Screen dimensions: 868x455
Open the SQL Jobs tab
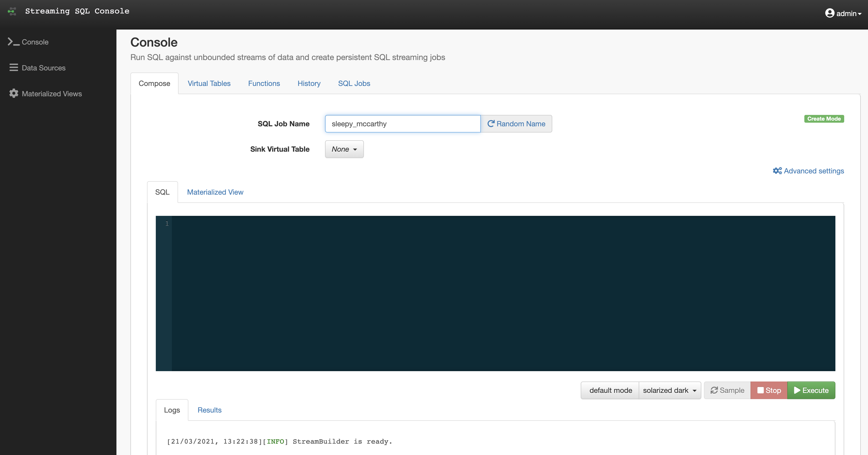click(x=354, y=83)
